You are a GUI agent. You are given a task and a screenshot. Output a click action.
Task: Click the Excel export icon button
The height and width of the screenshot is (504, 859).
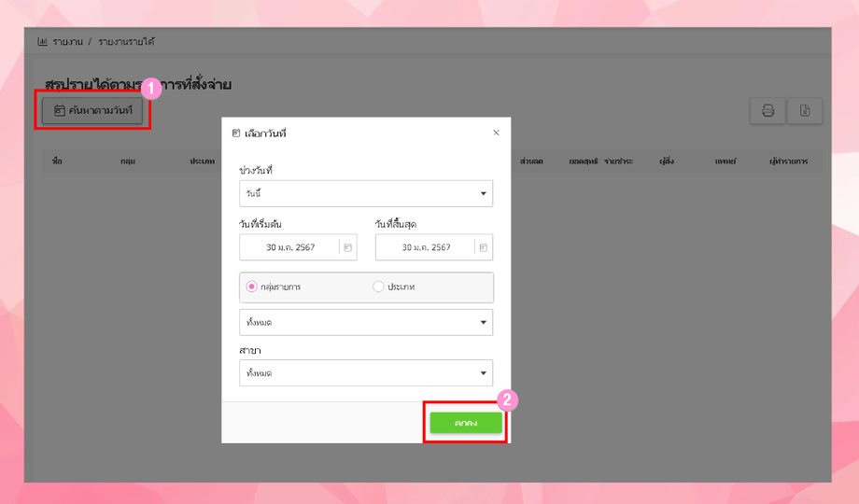(804, 111)
